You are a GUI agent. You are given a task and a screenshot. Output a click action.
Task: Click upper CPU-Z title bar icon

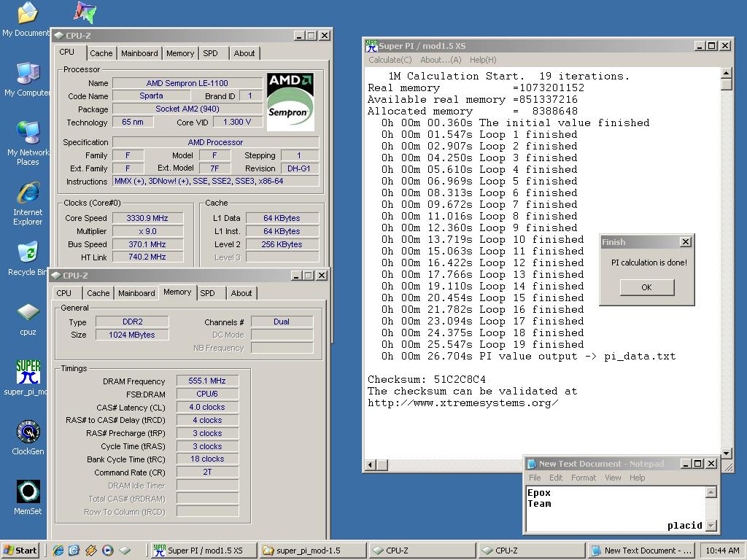(x=59, y=35)
